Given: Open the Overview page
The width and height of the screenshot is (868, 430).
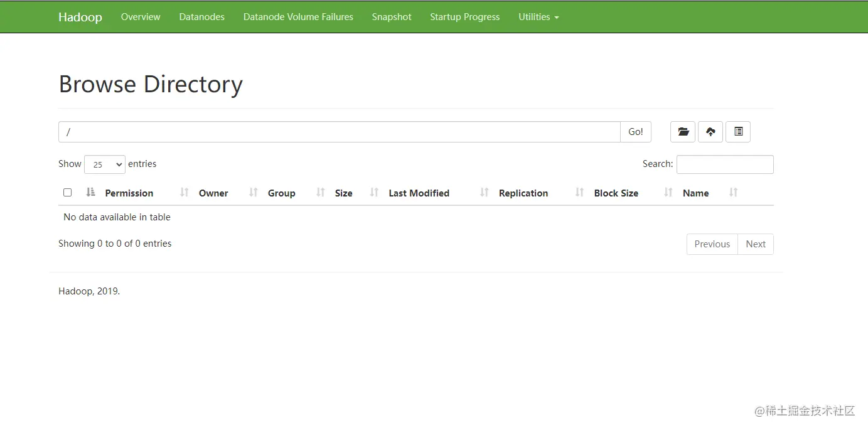Looking at the screenshot, I should coord(141,17).
